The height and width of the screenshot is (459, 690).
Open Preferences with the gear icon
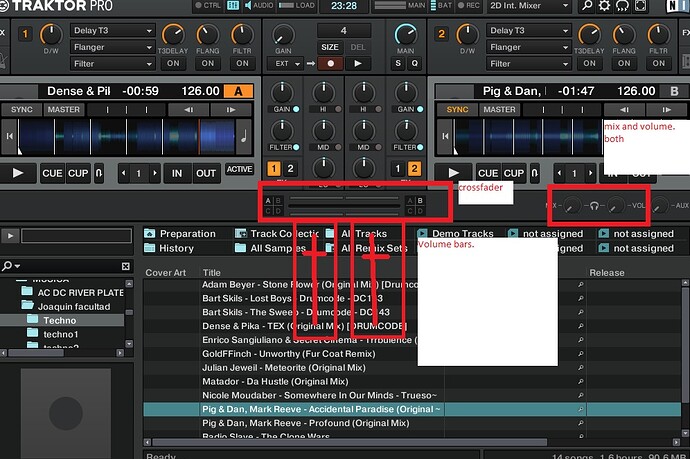pos(604,6)
